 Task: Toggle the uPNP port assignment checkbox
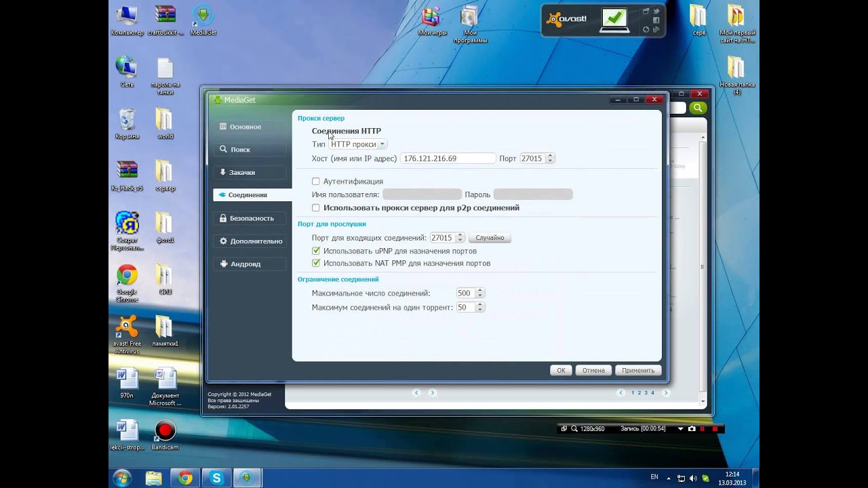click(x=315, y=251)
